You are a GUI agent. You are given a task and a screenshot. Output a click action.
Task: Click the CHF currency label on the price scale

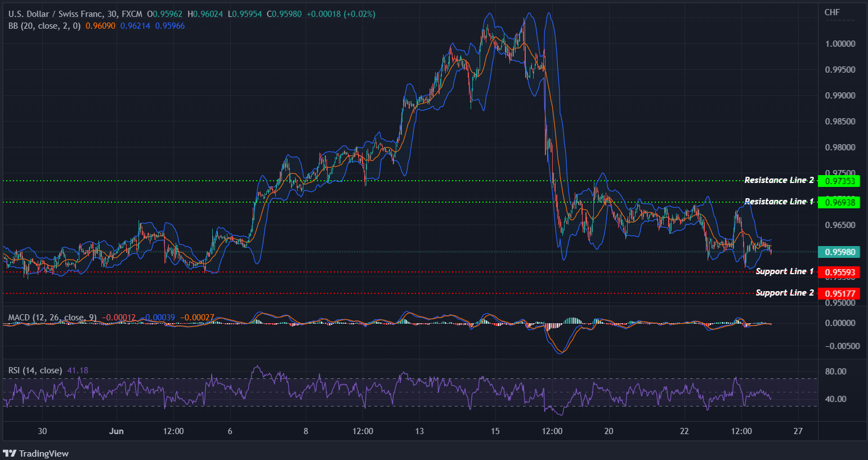tap(832, 11)
